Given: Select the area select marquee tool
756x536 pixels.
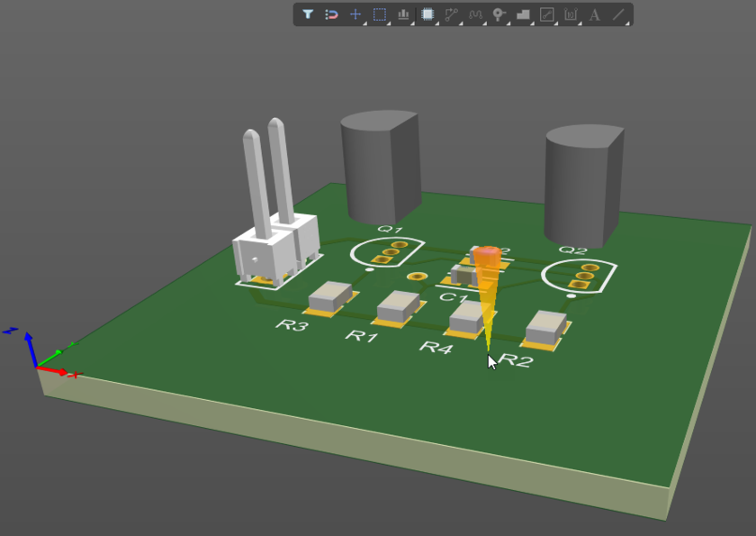Looking at the screenshot, I should 378,14.
